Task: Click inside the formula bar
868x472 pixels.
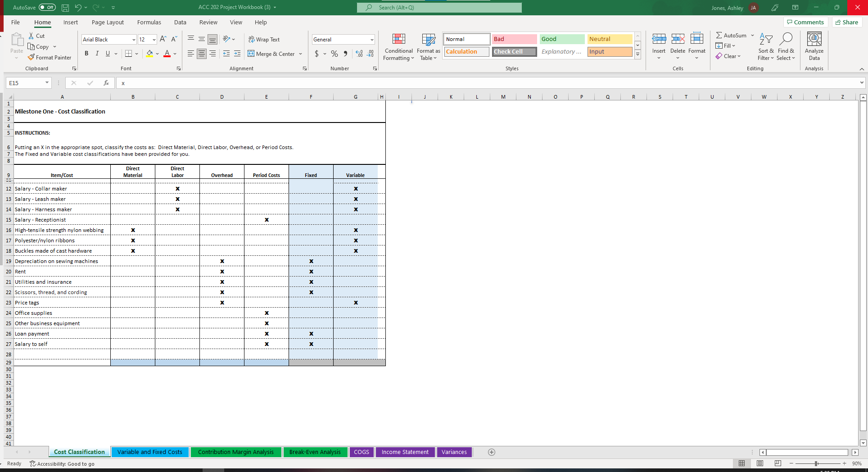Action: pos(270,83)
